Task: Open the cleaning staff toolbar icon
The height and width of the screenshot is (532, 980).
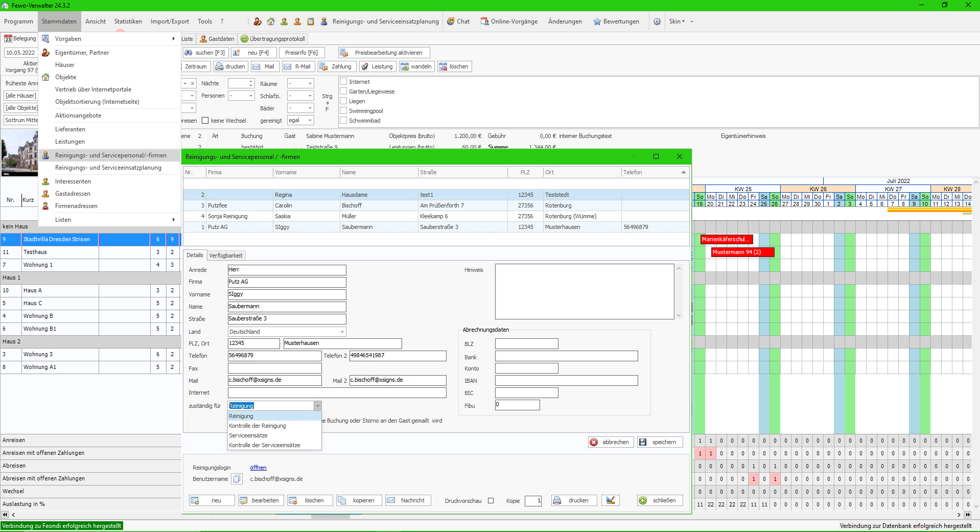Action: (324, 21)
